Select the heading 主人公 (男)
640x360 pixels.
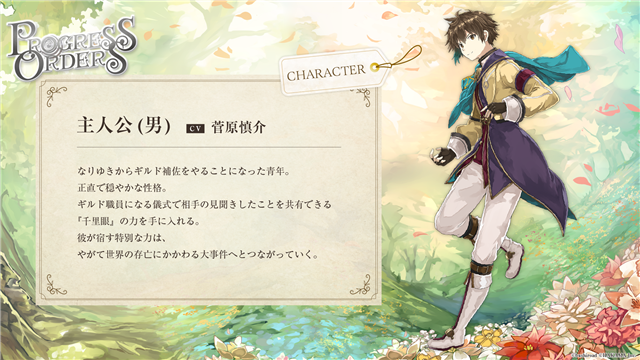(124, 126)
